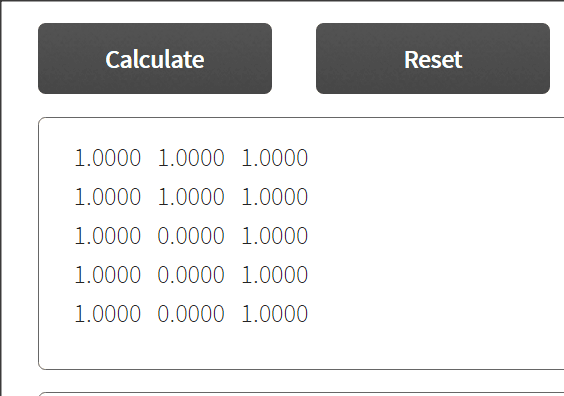
Task: Click second row, last column value 1.0000
Action: 274,197
